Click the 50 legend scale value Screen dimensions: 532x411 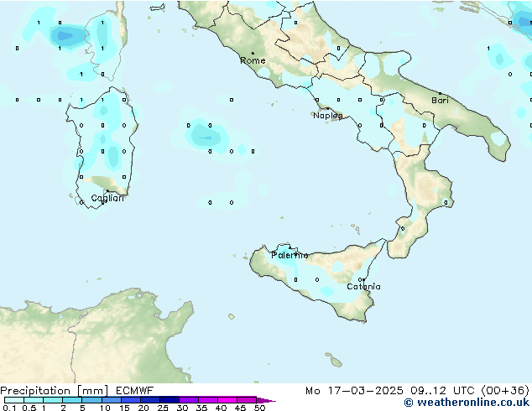click(259, 408)
